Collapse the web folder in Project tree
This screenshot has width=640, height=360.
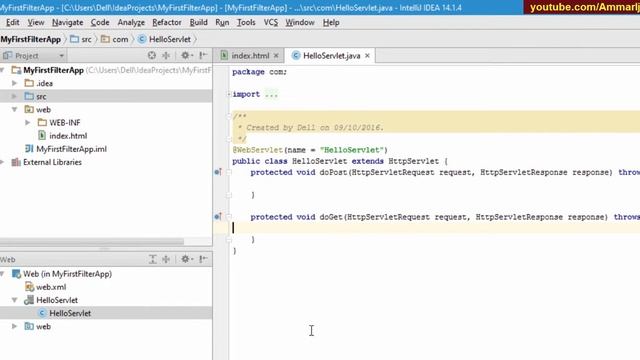[x=15, y=109]
